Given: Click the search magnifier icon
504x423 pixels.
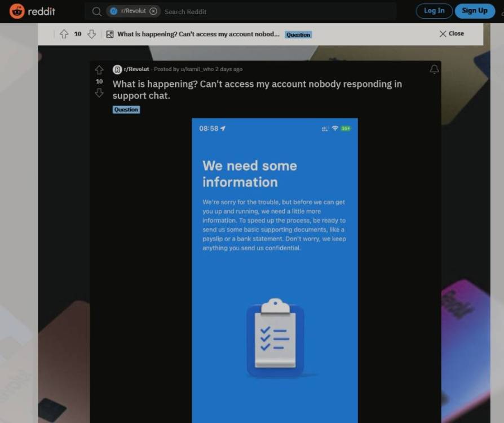Looking at the screenshot, I should point(96,12).
